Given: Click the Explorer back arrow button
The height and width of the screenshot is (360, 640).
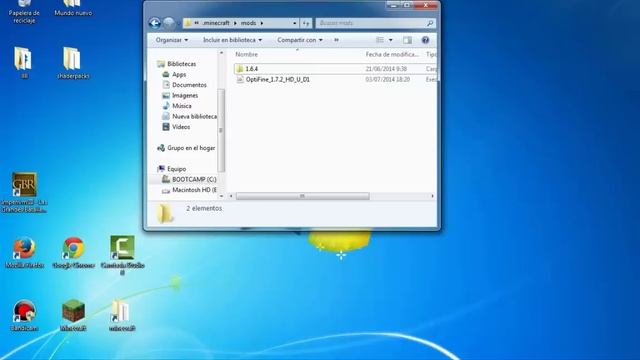Looking at the screenshot, I should [x=155, y=23].
